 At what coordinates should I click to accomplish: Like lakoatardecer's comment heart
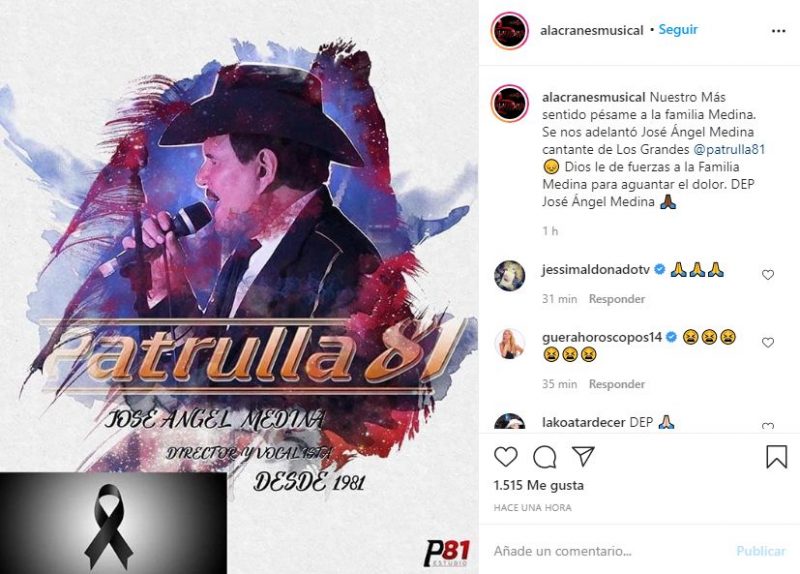click(768, 426)
